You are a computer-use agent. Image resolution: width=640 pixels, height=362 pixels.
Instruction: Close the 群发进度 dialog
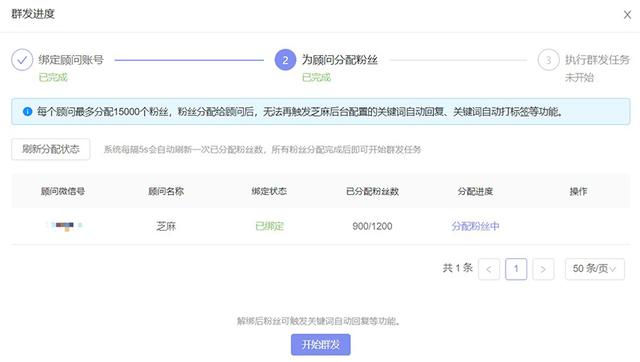[627, 15]
